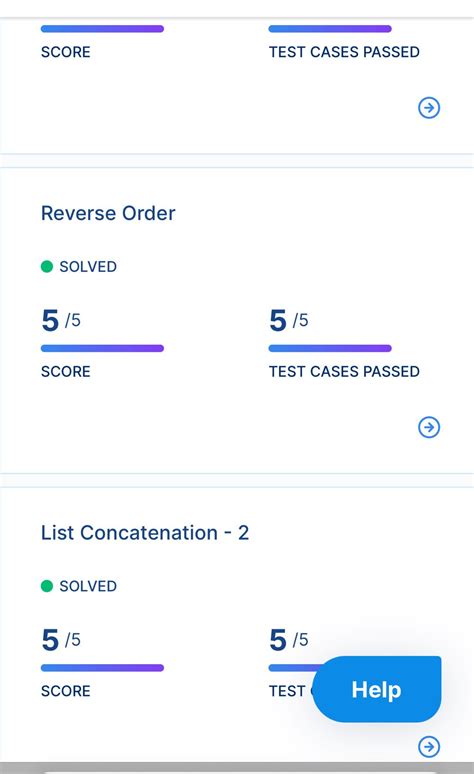Click Reverse Order 5/5 test cases value
The image size is (474, 774).
pos(288,320)
